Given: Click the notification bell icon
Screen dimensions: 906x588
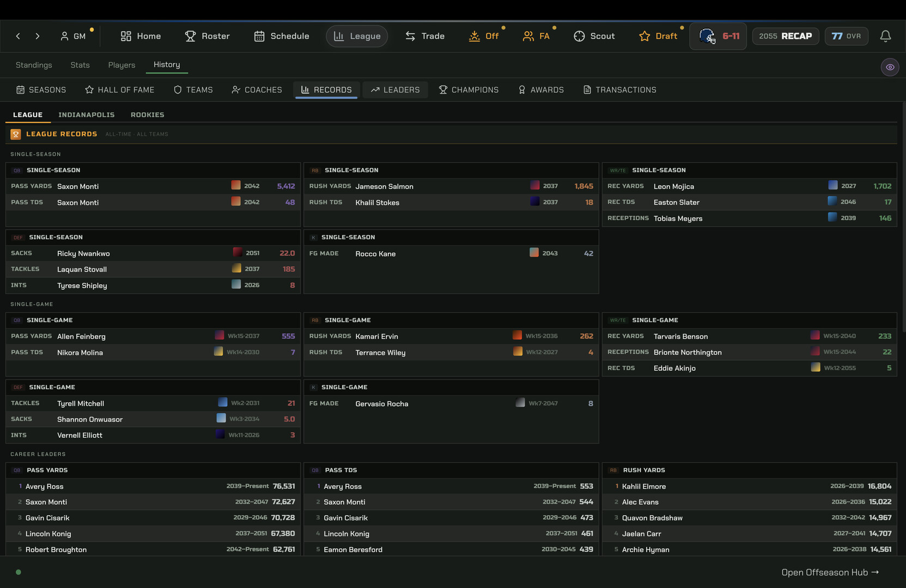Looking at the screenshot, I should [885, 36].
